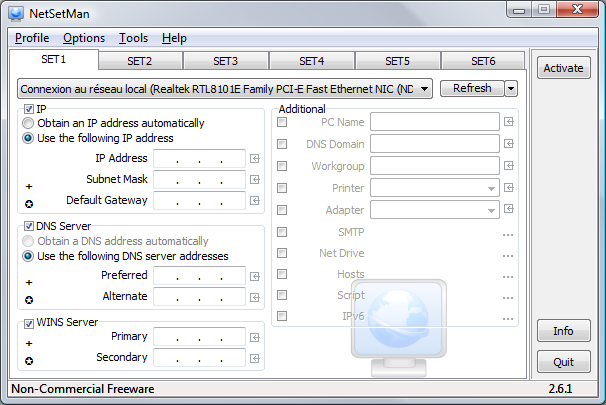The image size is (606, 405).
Task: Click the star icon in WINS Server section
Action: pyautogui.click(x=29, y=361)
